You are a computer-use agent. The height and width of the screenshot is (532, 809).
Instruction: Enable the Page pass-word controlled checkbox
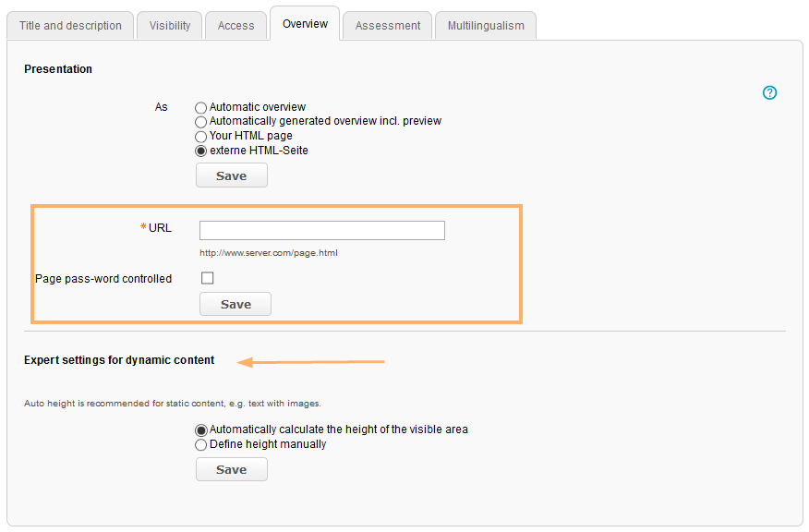coord(207,277)
